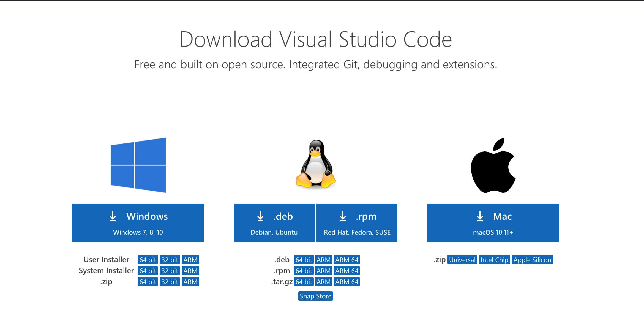Get the .tar.gz 64 bit archive
This screenshot has width=644, height=310.
tap(304, 282)
